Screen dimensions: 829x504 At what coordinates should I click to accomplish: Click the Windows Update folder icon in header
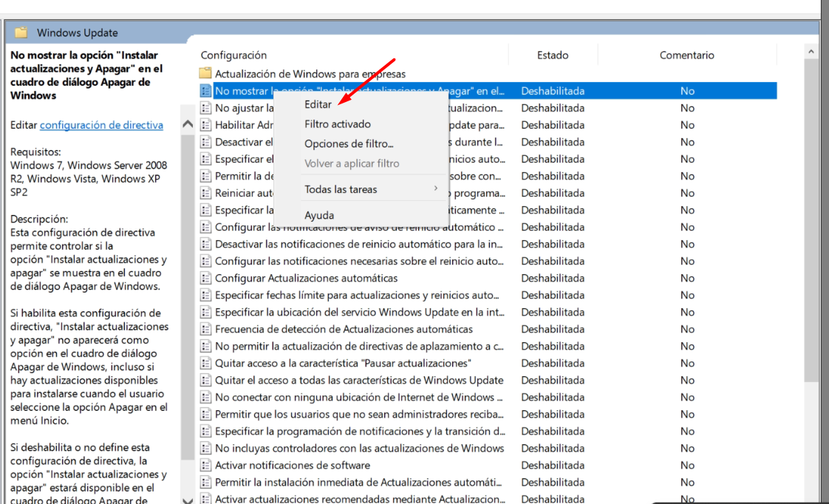(x=21, y=33)
